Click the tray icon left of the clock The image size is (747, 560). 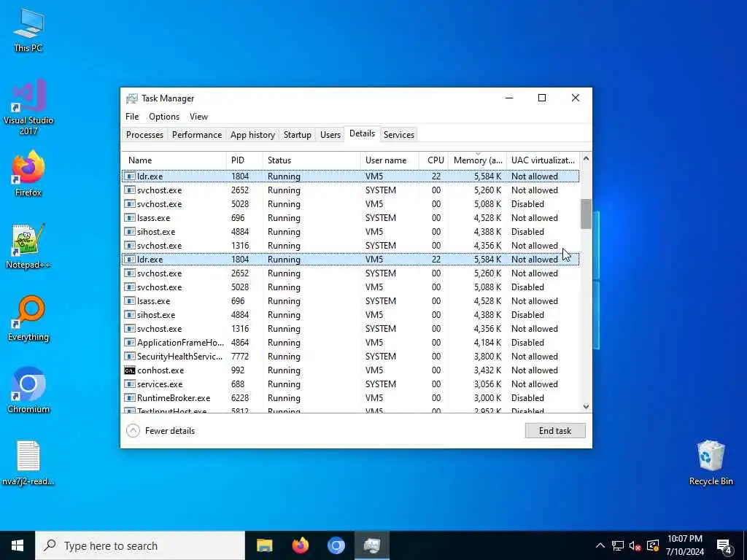(653, 545)
